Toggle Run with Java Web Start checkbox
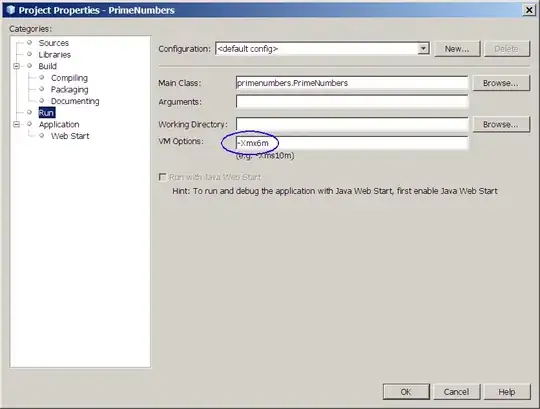The image size is (540, 409). click(162, 177)
